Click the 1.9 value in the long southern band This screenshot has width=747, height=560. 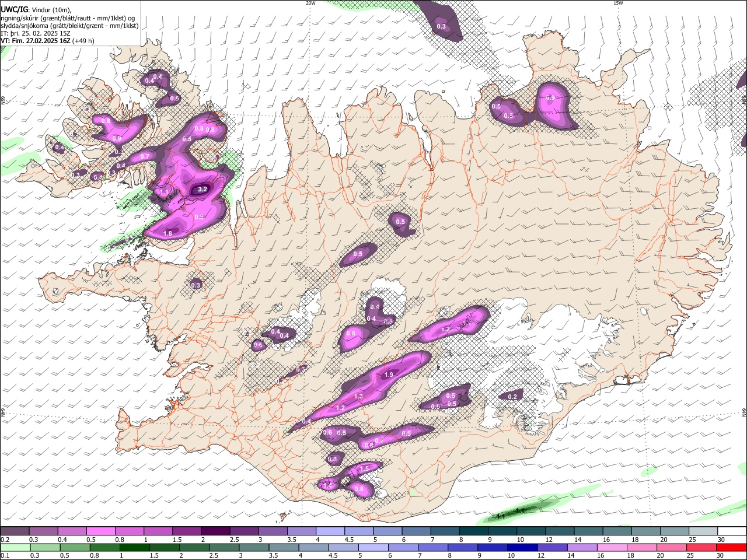(389, 374)
